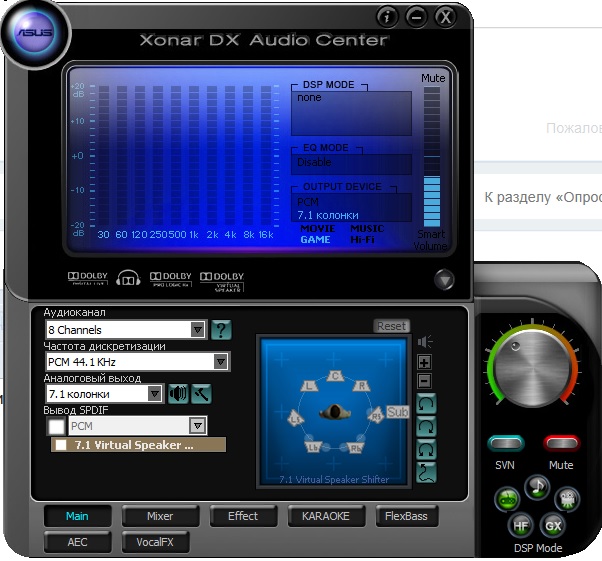This screenshot has height=561, width=602.
Task: Open help question mark next to Audio channel
Action: click(x=221, y=329)
